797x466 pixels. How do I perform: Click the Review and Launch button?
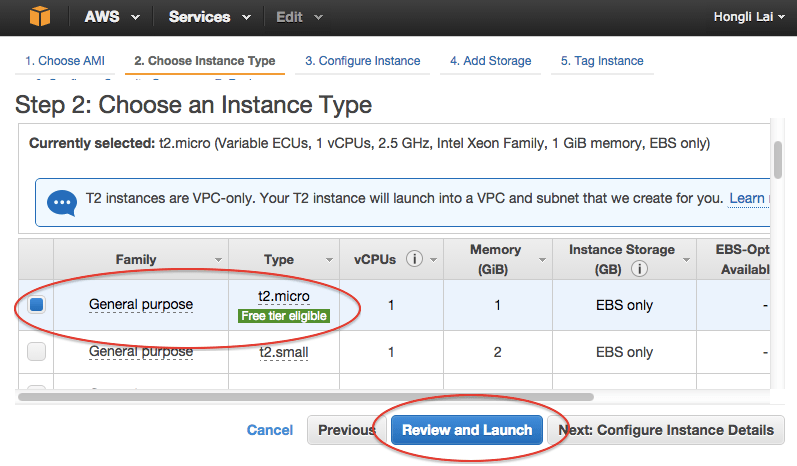point(467,430)
